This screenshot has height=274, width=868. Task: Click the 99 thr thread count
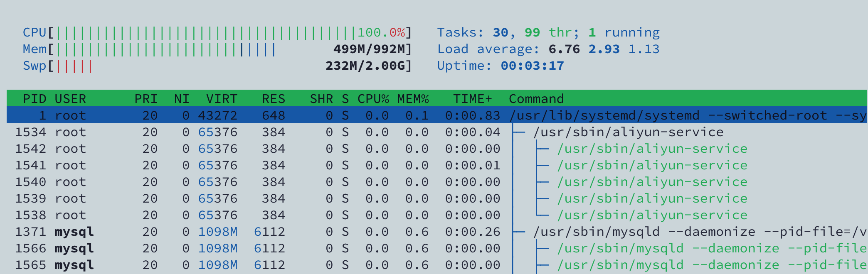pos(548,32)
